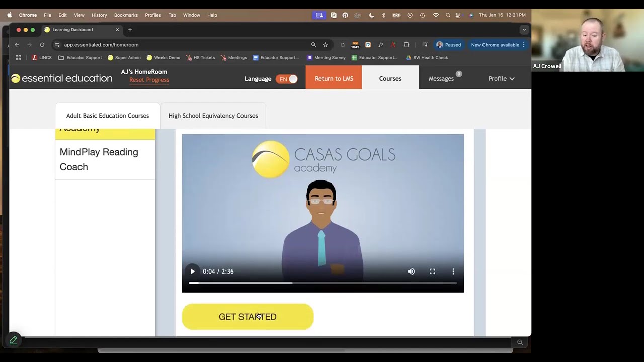The width and height of the screenshot is (644, 362).
Task: Open the Super Admin bookmark
Action: 124,58
